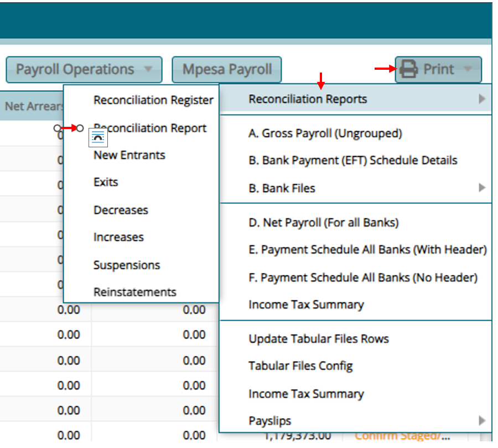Open the Decreases report
The image size is (498, 448).
120,210
